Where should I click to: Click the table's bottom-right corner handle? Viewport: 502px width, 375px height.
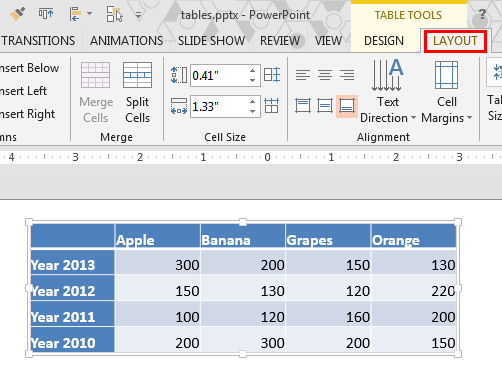coord(458,354)
